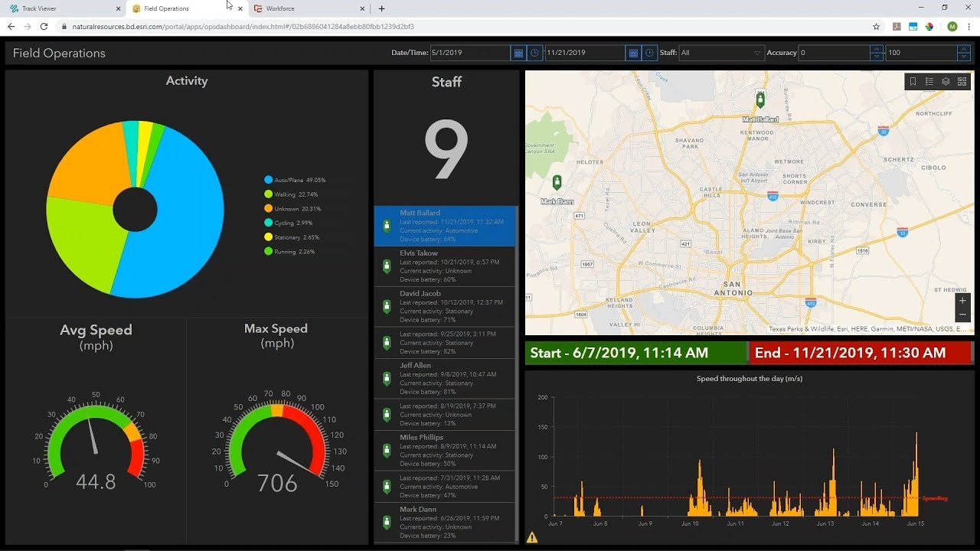The image size is (980, 551).
Task: Click the green Start 6/7/2019 banner
Action: 635,353
